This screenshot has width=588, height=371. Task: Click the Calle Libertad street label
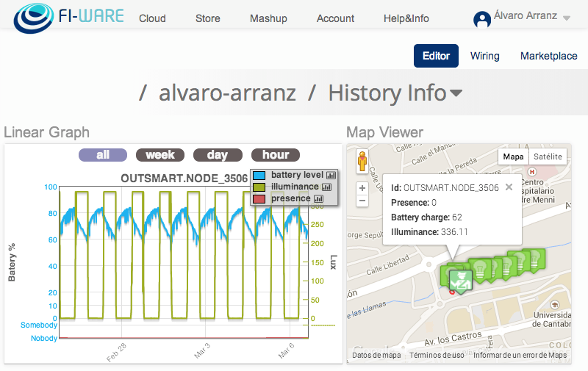[x=387, y=264]
